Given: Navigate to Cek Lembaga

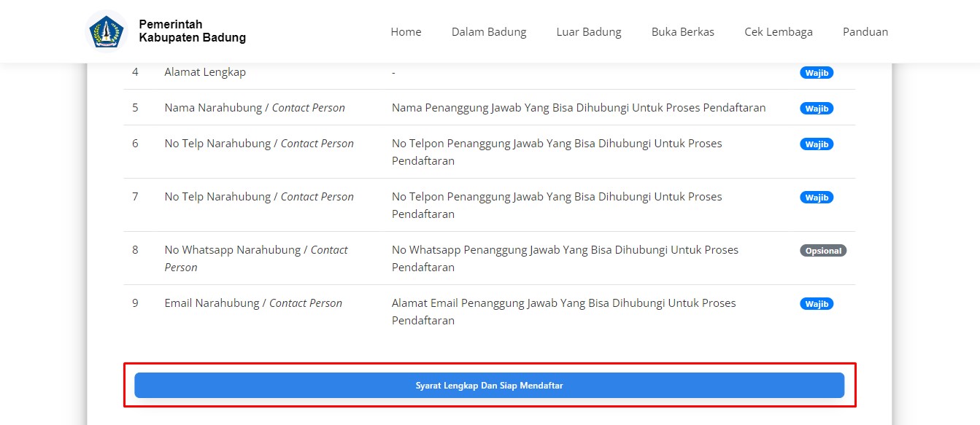Looking at the screenshot, I should [x=778, y=31].
